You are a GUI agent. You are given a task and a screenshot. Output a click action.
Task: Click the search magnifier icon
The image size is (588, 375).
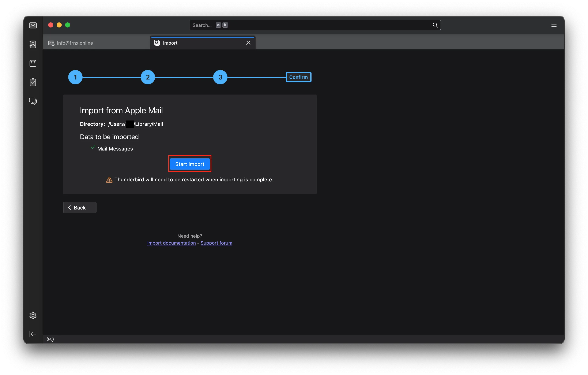tap(435, 25)
